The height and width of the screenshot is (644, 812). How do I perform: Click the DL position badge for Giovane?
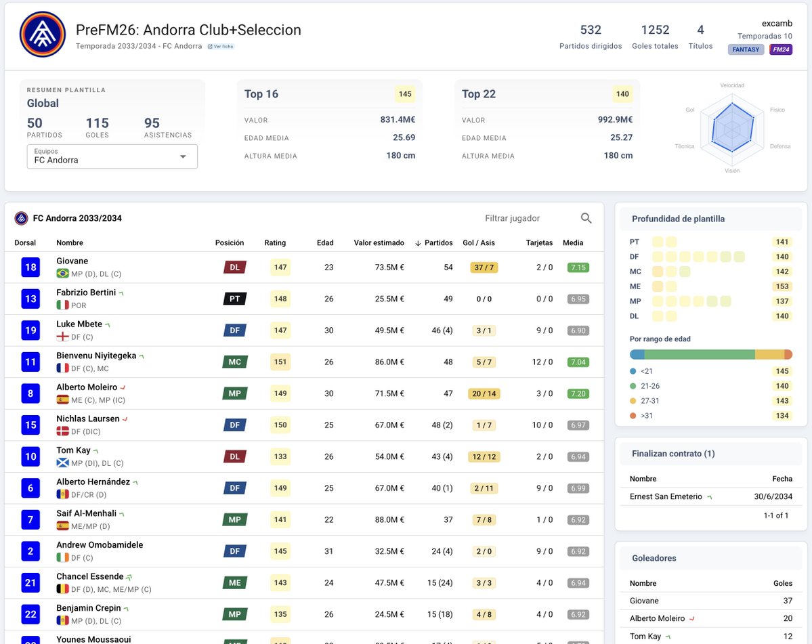pyautogui.click(x=235, y=267)
